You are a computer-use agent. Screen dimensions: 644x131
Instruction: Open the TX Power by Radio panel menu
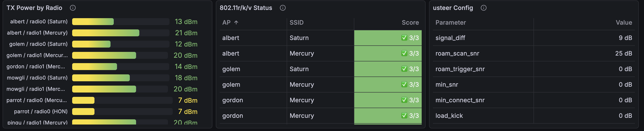[x=34, y=8]
